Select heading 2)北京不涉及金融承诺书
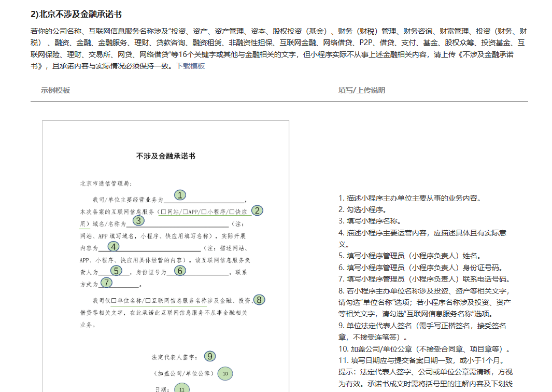The width and height of the screenshot is (552, 392). pyautogui.click(x=76, y=15)
